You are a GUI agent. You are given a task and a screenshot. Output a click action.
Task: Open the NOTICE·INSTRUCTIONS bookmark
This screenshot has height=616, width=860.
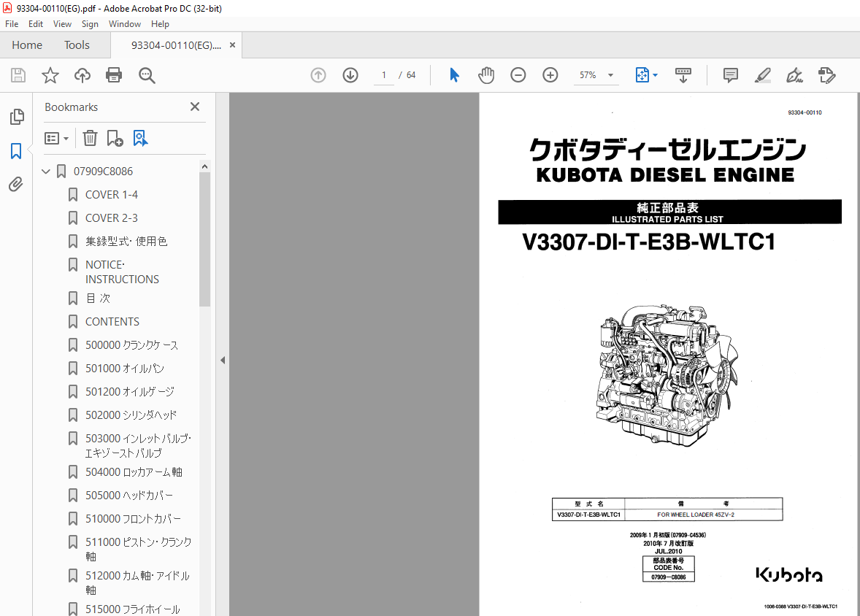tap(122, 272)
